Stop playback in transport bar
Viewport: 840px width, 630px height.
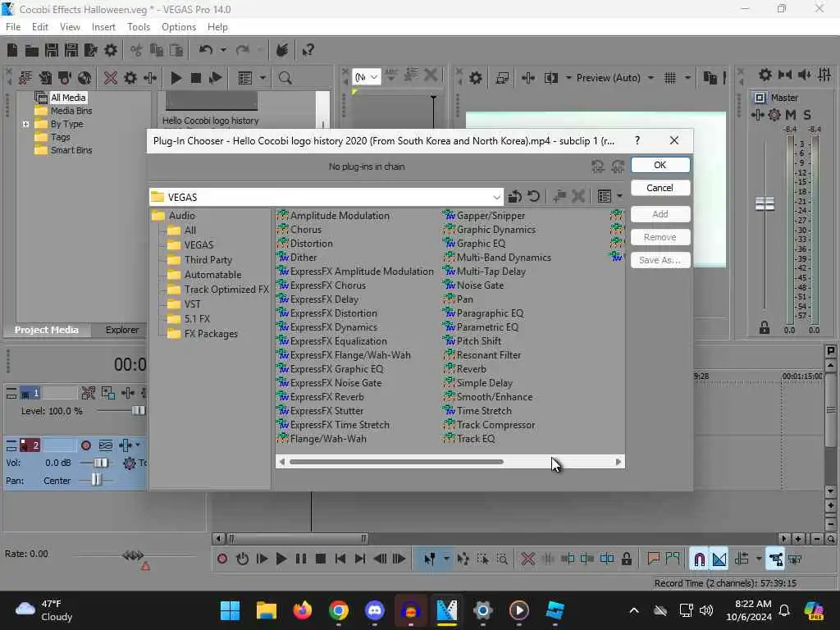pyautogui.click(x=321, y=559)
